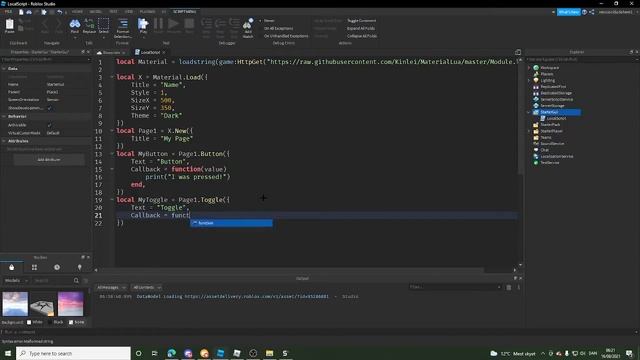
Task: Click Expand All Folds
Action: click(361, 28)
